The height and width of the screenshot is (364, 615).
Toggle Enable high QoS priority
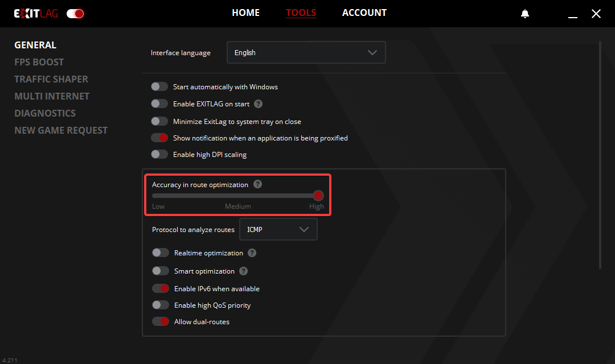[x=161, y=305]
